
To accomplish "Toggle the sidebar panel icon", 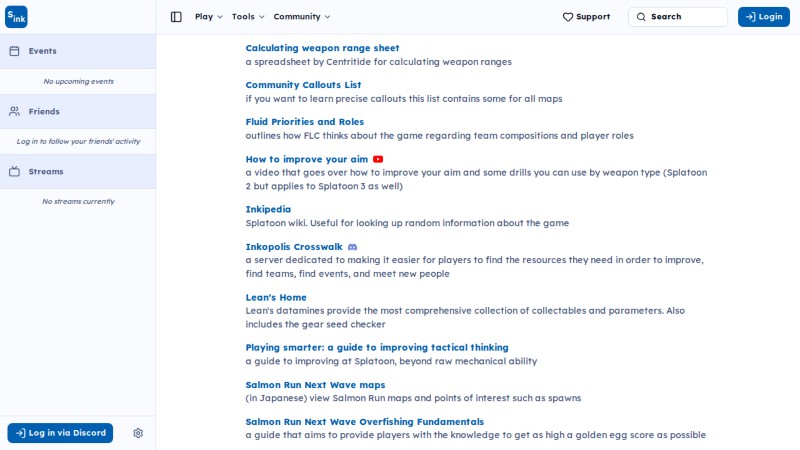I will [x=176, y=17].
